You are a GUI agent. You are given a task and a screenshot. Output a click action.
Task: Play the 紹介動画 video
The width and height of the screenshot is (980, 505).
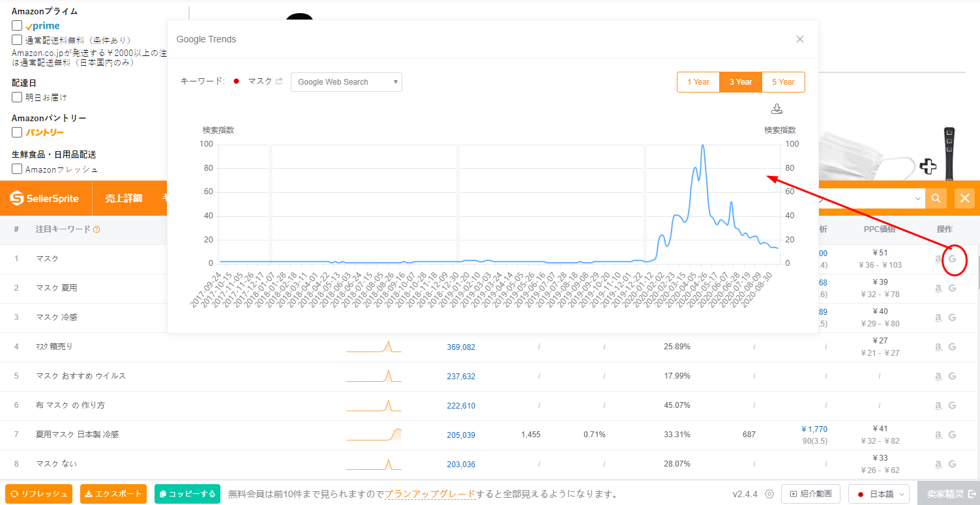810,494
